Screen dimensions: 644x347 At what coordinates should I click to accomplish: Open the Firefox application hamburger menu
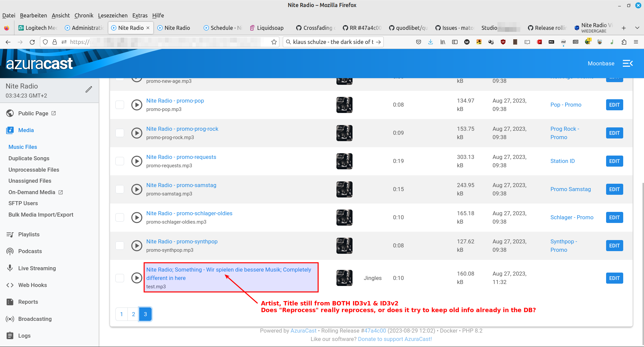pos(636,42)
